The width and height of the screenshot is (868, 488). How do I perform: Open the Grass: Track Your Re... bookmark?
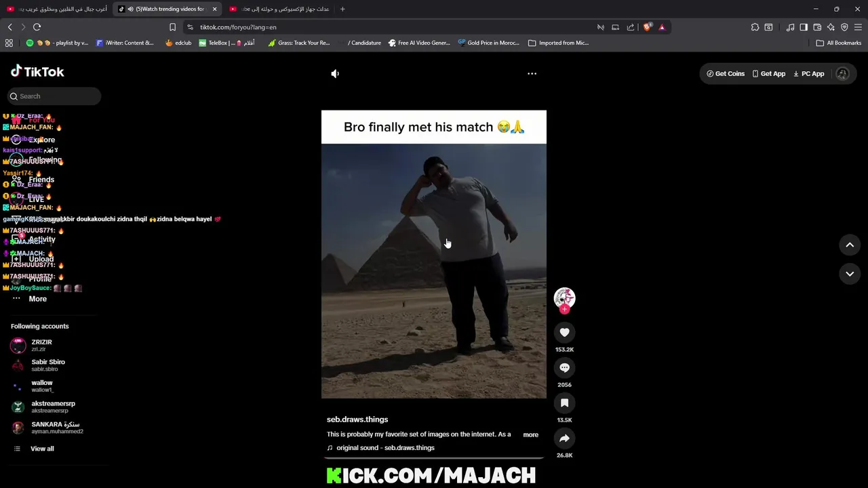pyautogui.click(x=299, y=43)
